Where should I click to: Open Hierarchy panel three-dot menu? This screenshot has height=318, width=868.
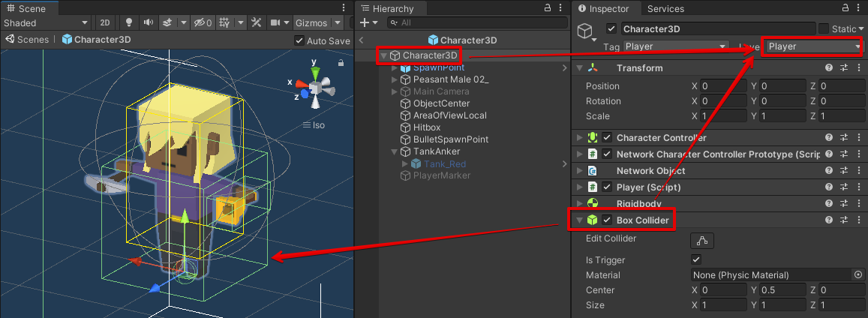click(561, 7)
